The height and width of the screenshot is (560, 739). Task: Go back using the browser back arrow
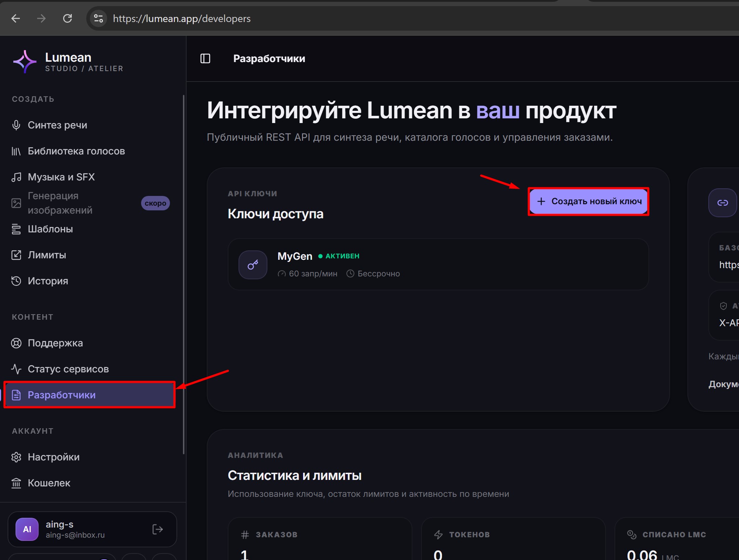pos(16,18)
